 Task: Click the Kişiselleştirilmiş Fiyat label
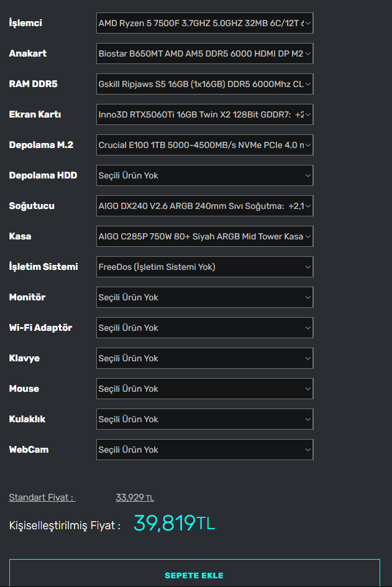65,525
